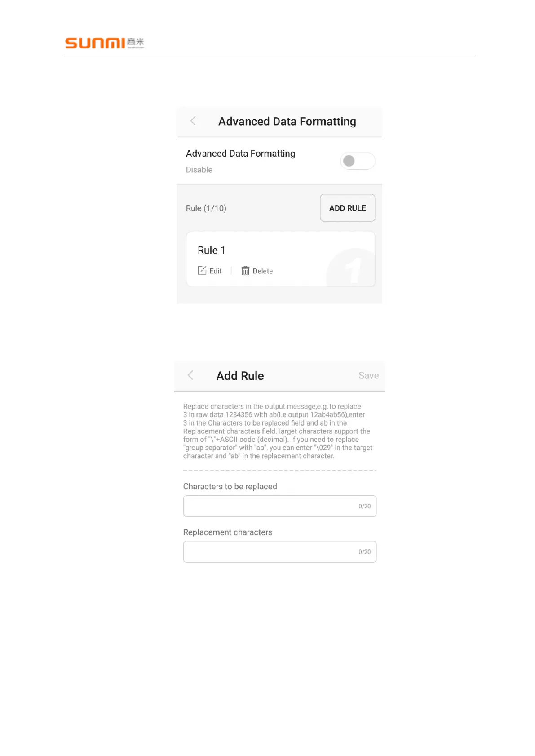
Task: Click the Rule (1/10) counter label
Action: tap(206, 208)
